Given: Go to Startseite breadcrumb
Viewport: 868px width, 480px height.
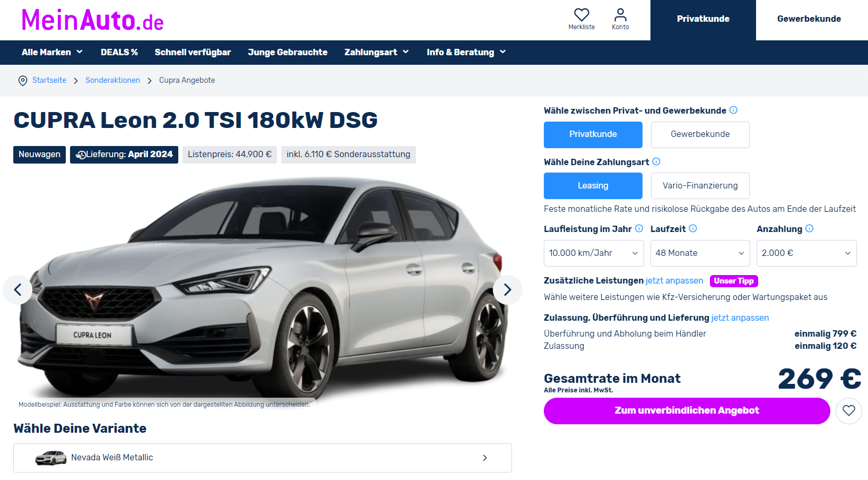Looking at the screenshot, I should tap(49, 80).
